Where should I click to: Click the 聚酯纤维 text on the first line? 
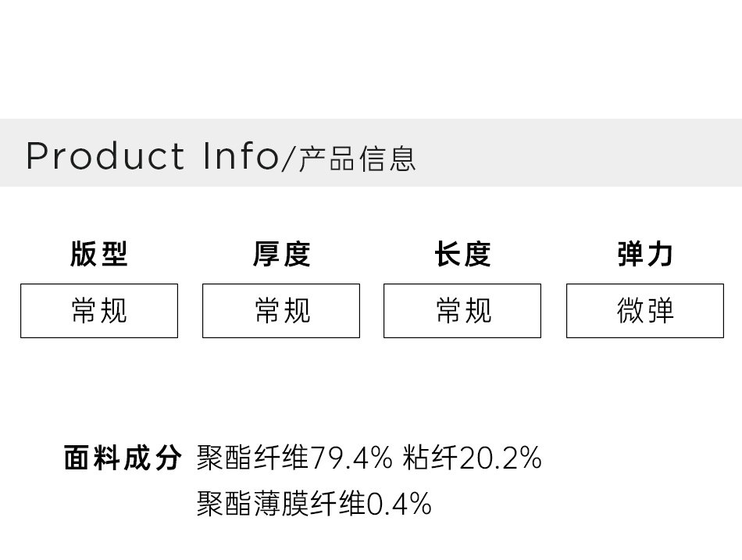(x=253, y=458)
